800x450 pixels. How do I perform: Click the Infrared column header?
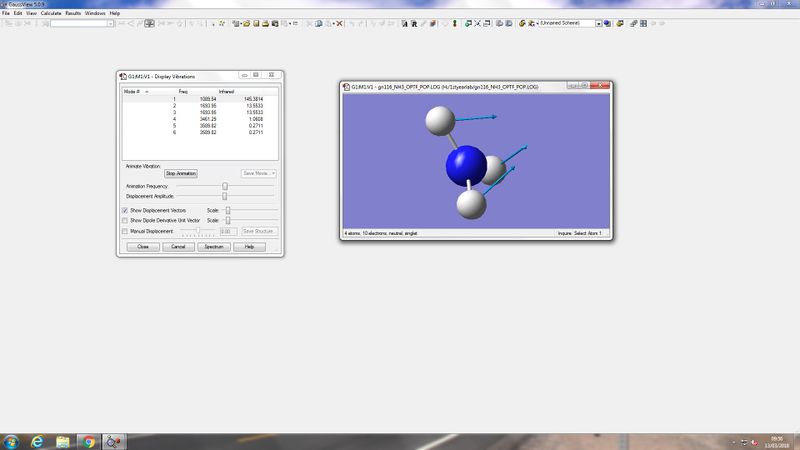[227, 92]
